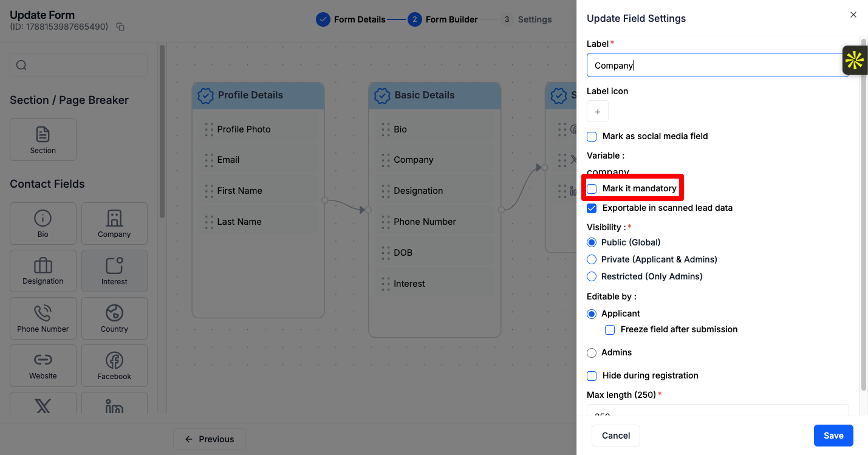The width and height of the screenshot is (868, 455).
Task: Select the LinkedIn field tile
Action: (114, 403)
